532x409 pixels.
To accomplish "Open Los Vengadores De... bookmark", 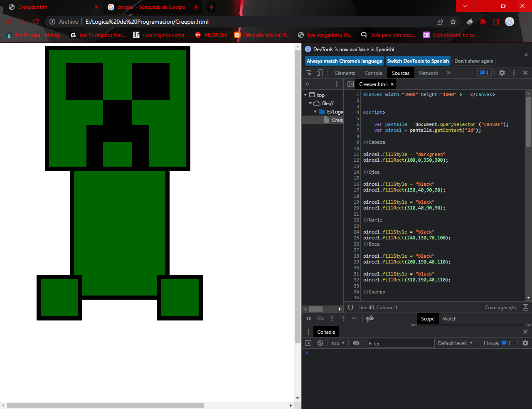I will click(326, 35).
